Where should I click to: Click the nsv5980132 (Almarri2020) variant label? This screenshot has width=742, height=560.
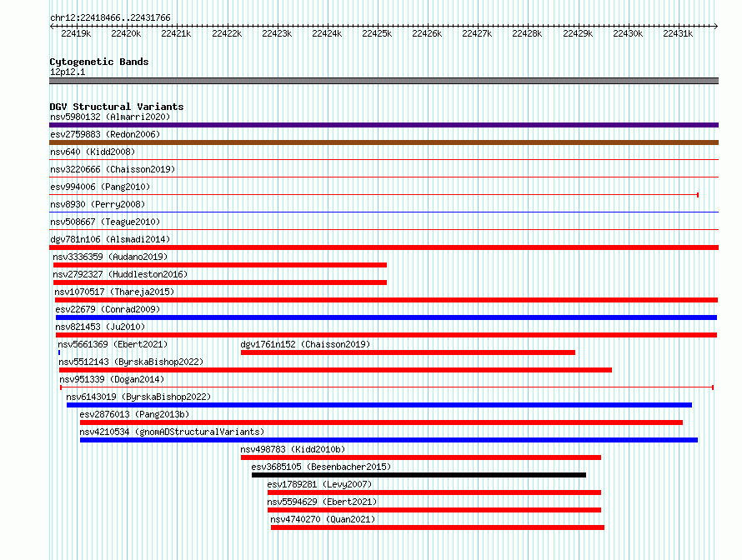click(110, 117)
